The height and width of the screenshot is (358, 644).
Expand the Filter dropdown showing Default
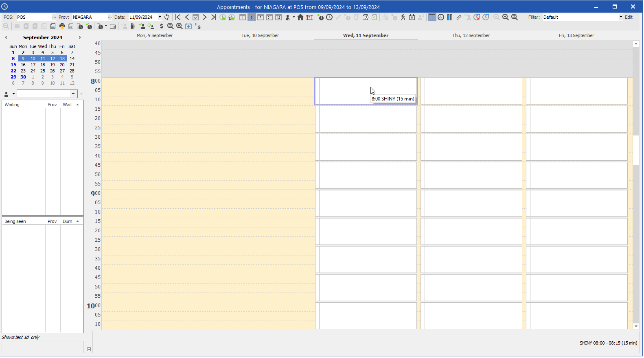[x=621, y=17]
